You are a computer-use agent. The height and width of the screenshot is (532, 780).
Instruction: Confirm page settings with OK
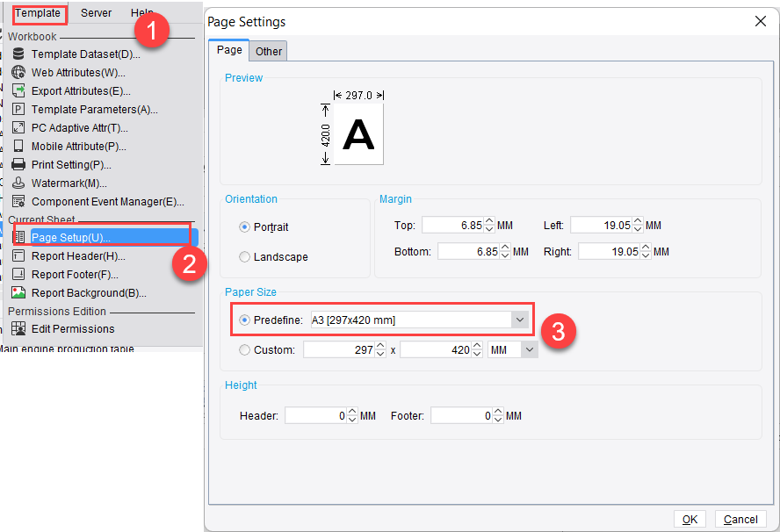coord(690,519)
